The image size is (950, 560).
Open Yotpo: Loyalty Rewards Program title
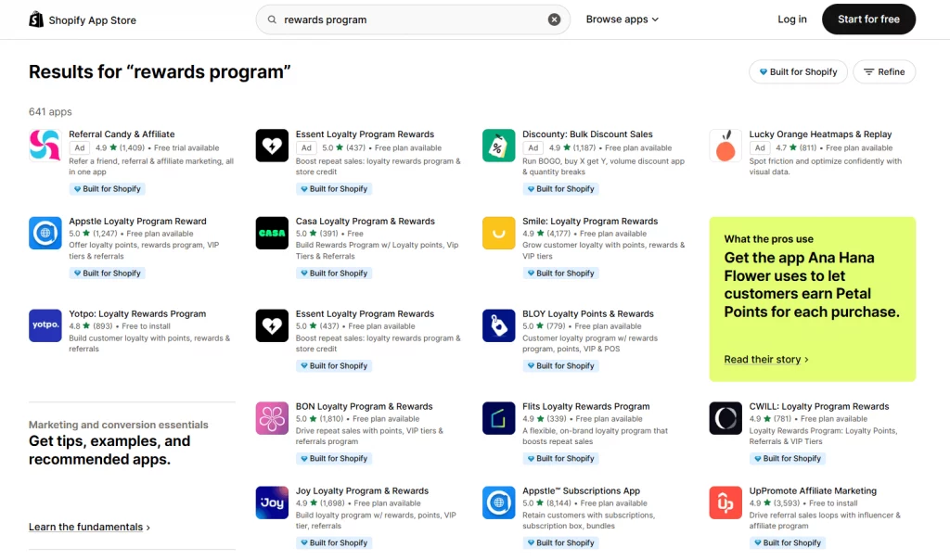tap(137, 314)
